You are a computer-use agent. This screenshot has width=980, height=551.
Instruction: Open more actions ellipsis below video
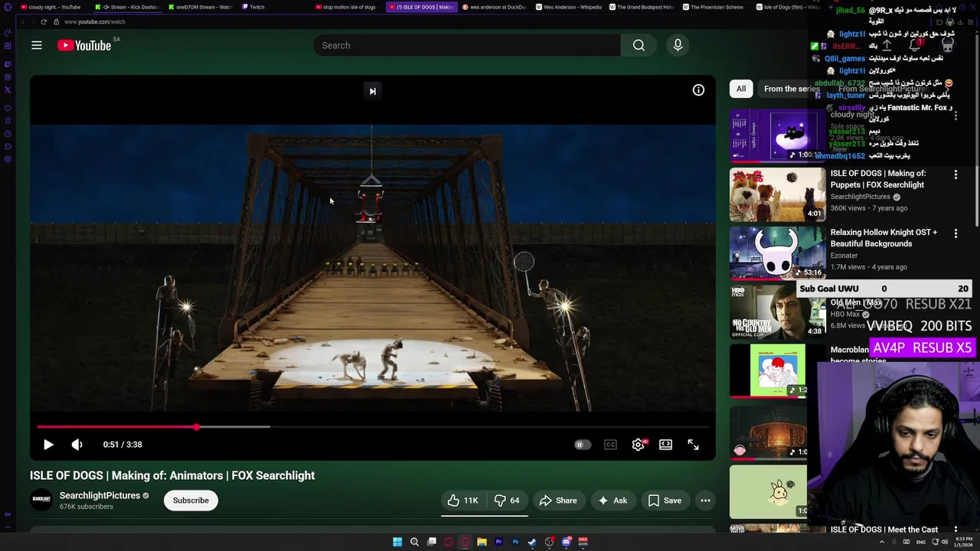[705, 500]
